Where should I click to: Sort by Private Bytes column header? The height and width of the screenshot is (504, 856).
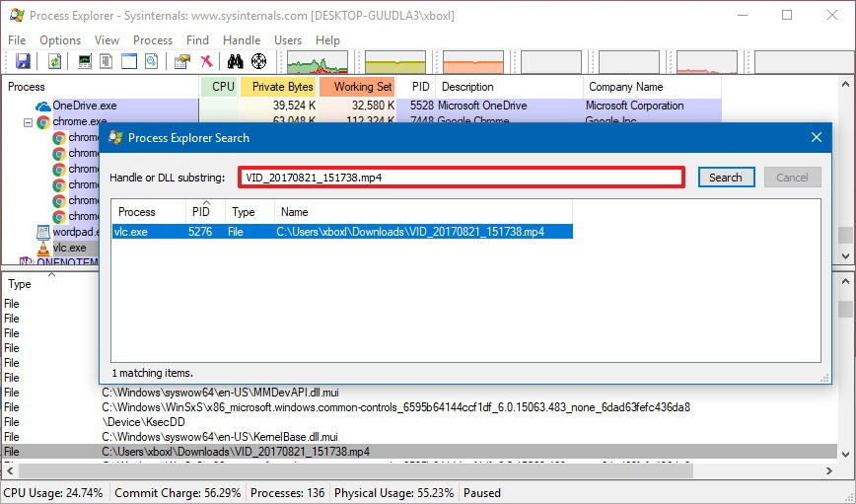click(x=278, y=87)
